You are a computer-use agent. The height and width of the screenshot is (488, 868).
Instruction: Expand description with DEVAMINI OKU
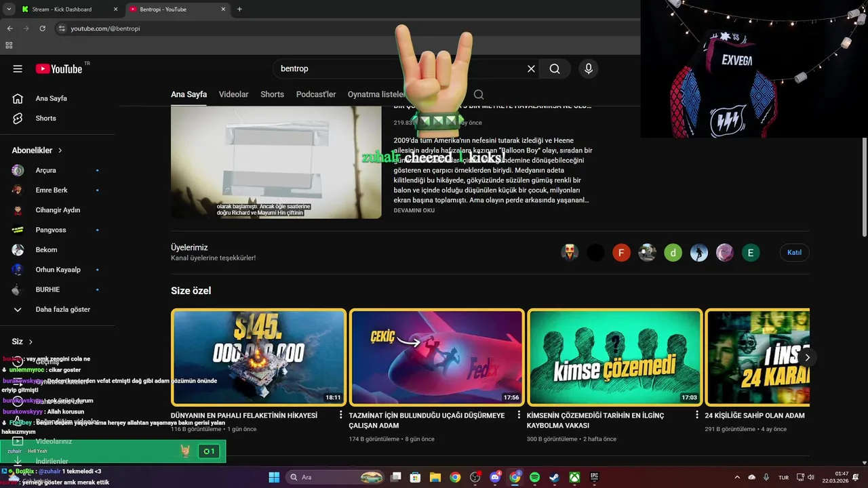414,210
